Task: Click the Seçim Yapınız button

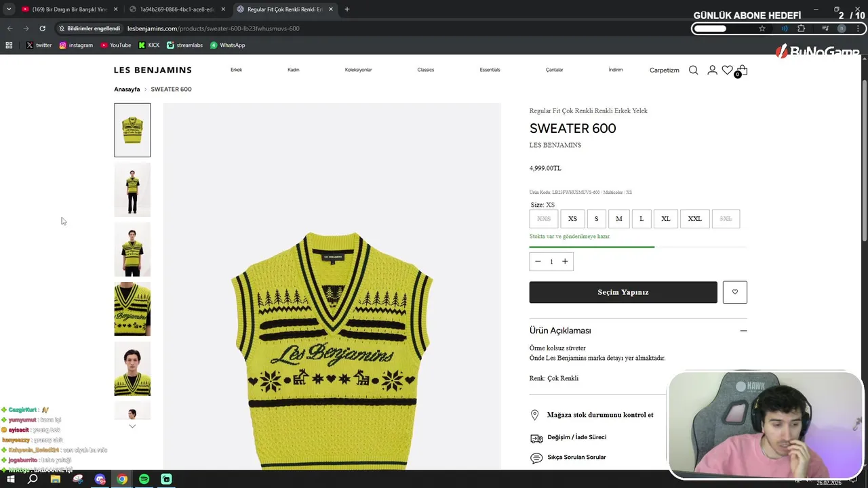Action: 623,292
